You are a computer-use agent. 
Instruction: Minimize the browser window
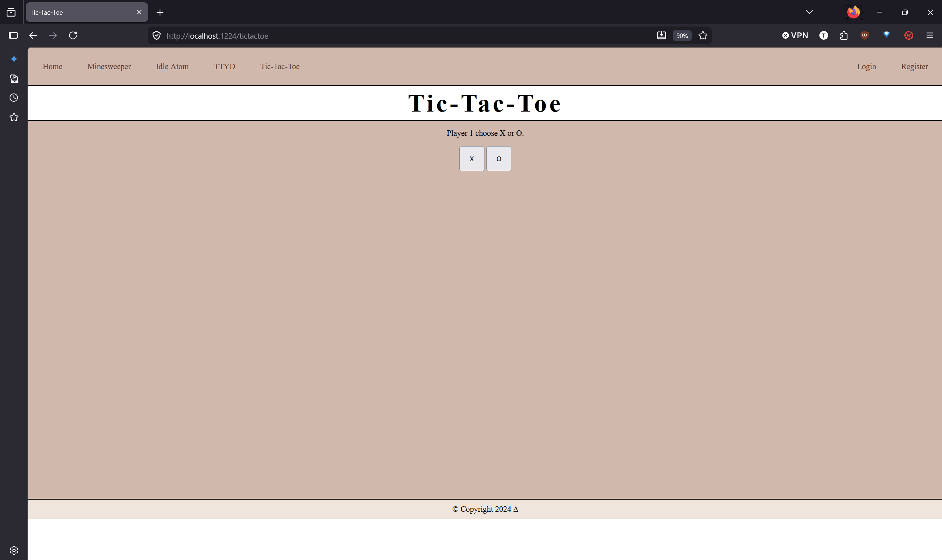coord(879,13)
